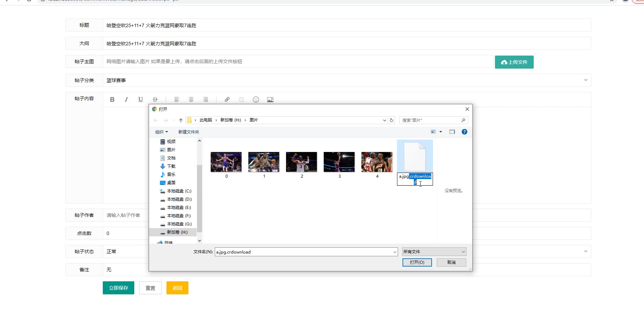Image resolution: width=644 pixels, height=317 pixels.
Task: Insert a hyperlink in editor
Action: [x=227, y=99]
